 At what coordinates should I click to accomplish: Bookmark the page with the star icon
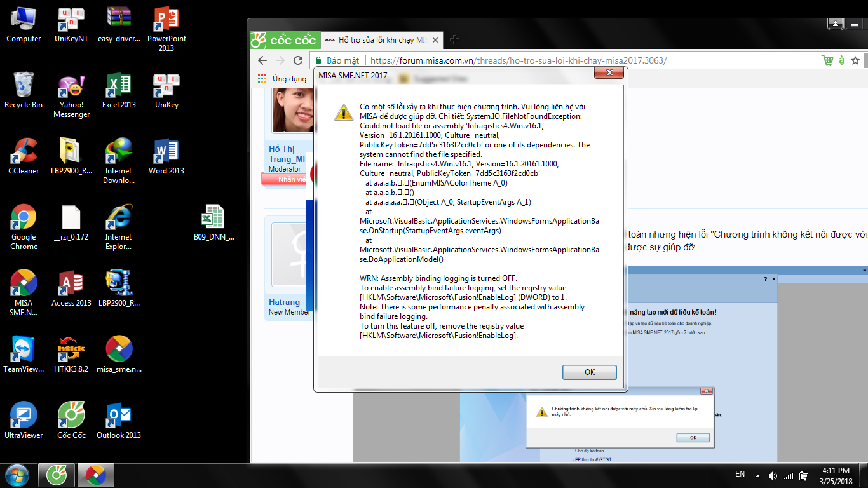[855, 60]
